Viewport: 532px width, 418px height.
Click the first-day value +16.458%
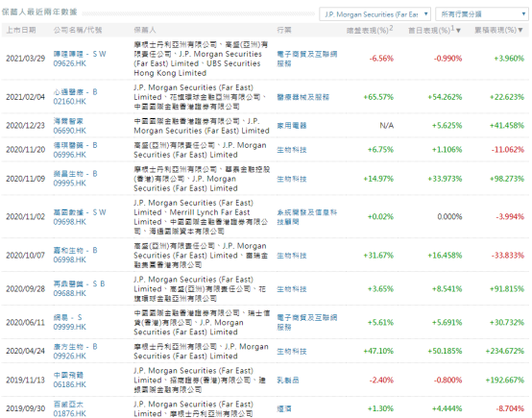(445, 256)
